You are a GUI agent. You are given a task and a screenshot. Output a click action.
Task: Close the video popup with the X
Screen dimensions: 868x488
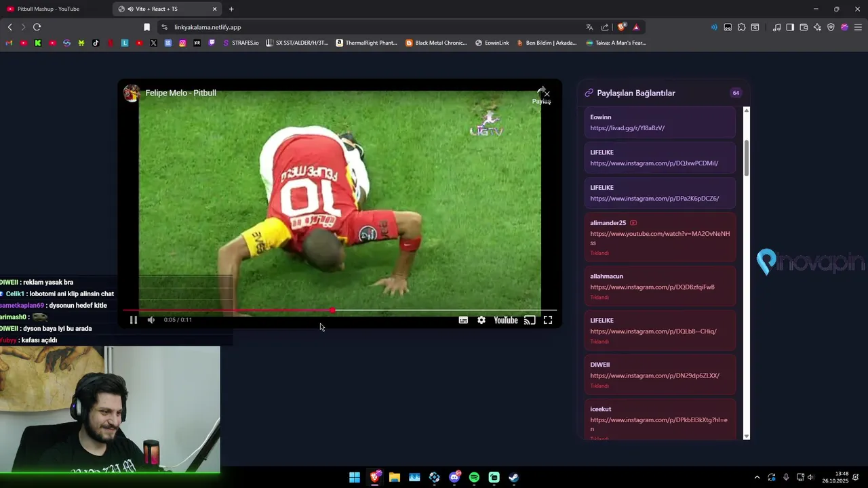pos(547,94)
